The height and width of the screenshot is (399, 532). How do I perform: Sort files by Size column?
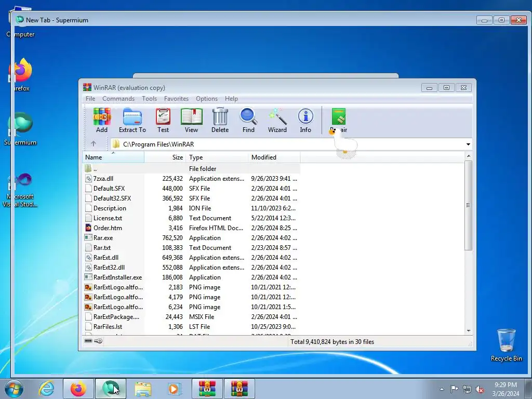[165, 157]
